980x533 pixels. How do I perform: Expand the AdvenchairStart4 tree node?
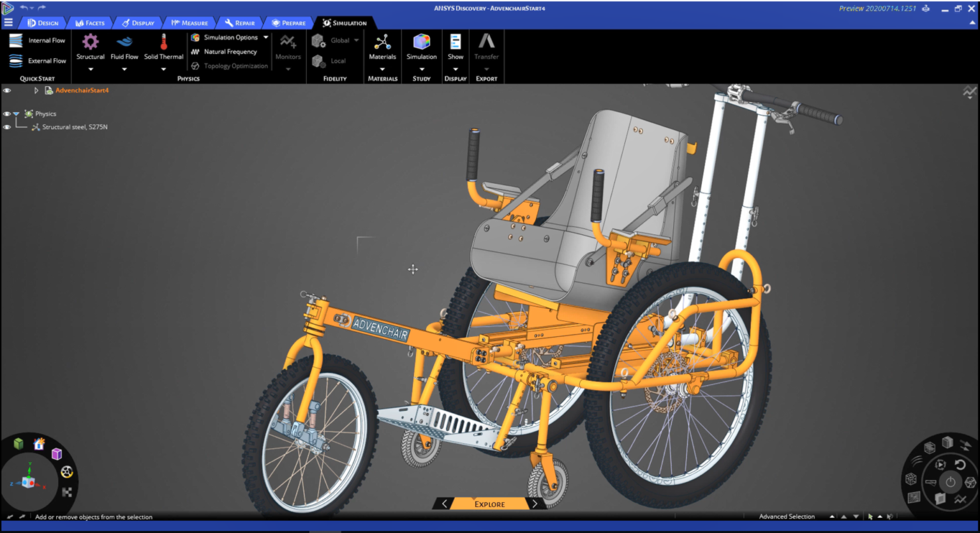(x=36, y=91)
